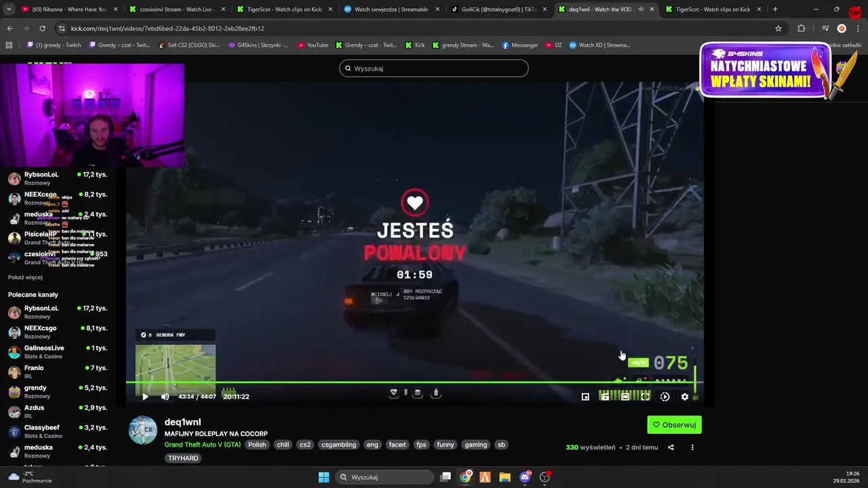Switch to Watch siewjezdza Streamable tab

[393, 9]
